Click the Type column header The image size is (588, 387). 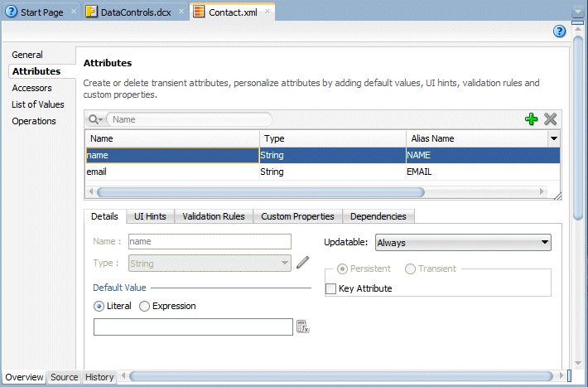click(333, 138)
